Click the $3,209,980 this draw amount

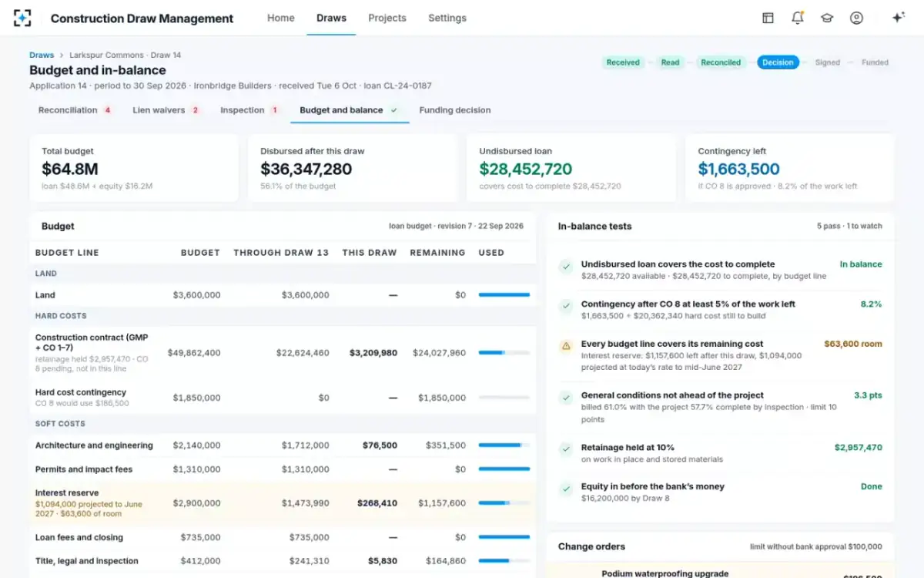[373, 353]
